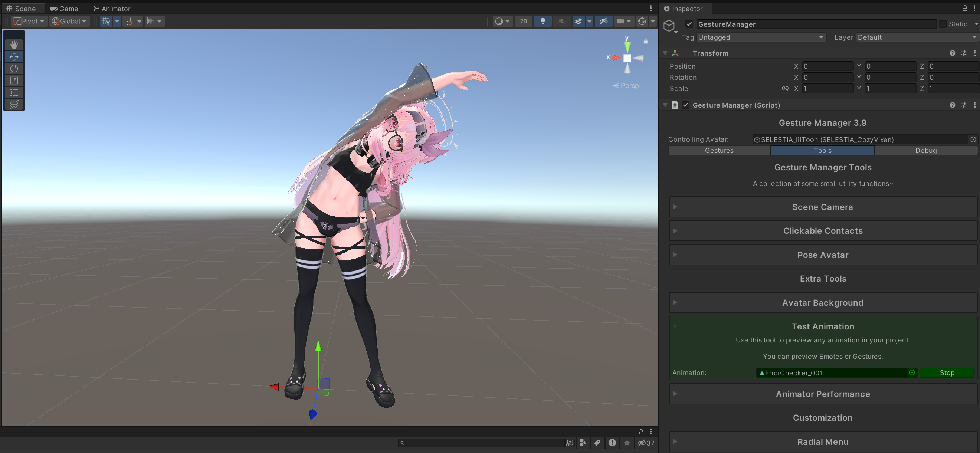Toggle 2D view mode
Screen dimensions: 980x453
[523, 21]
